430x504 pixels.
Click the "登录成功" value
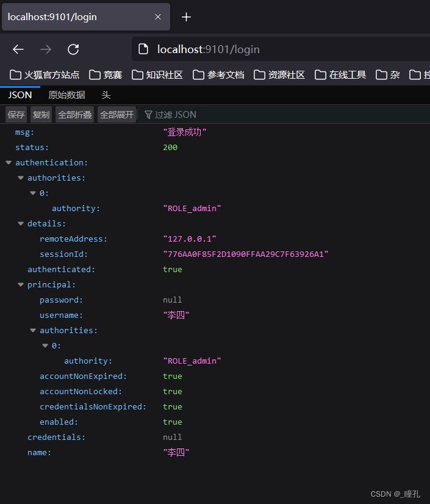(185, 132)
